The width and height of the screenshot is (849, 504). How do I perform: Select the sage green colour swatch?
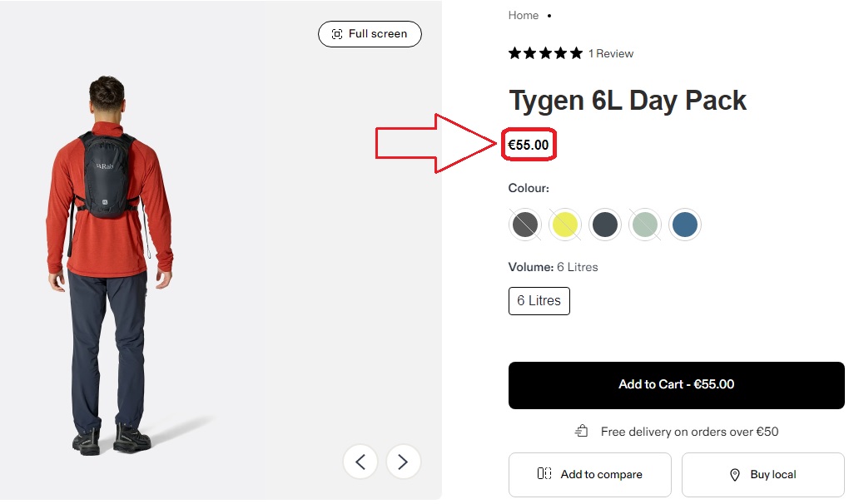click(x=644, y=225)
